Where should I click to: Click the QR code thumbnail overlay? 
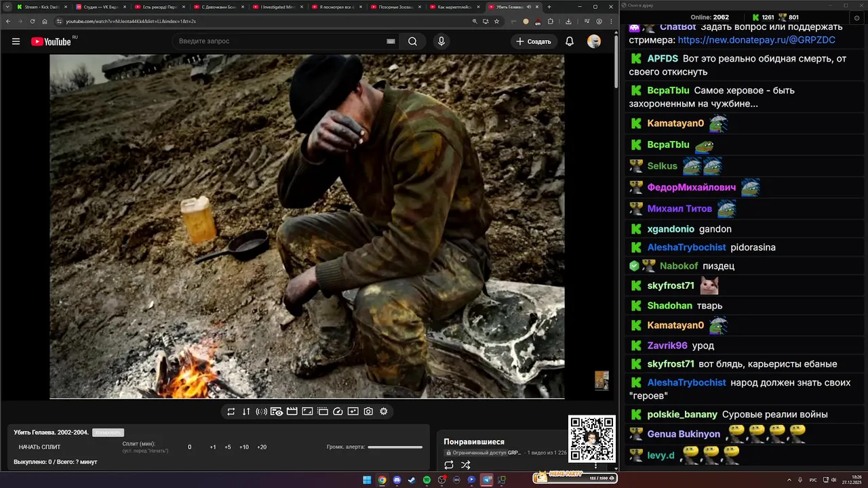(592, 439)
